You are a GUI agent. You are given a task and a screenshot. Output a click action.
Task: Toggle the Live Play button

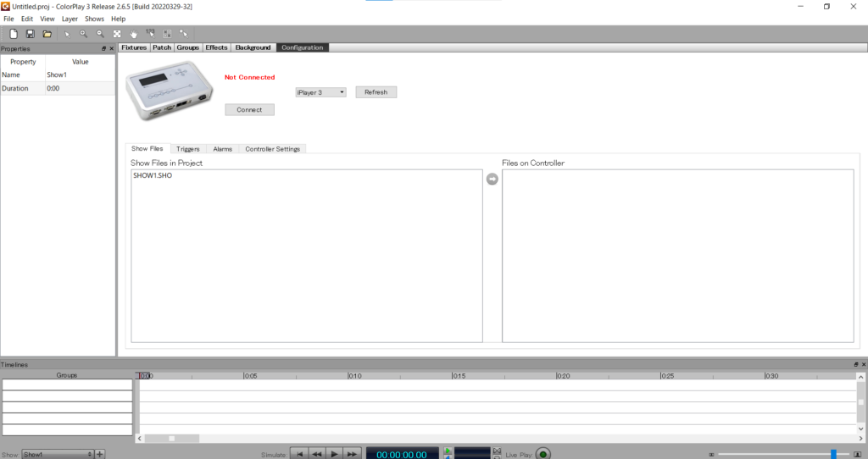542,454
